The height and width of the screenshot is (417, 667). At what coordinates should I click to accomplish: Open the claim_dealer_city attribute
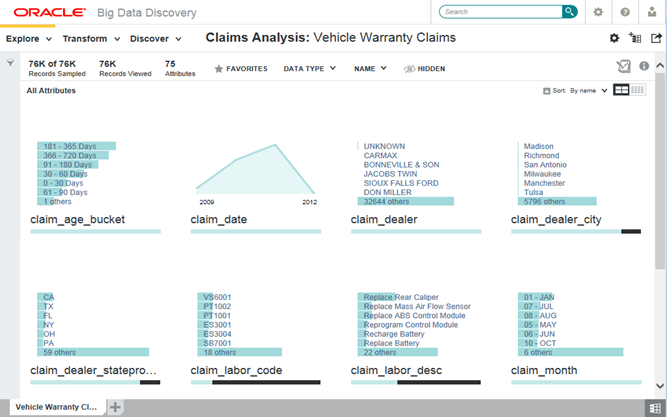[556, 220]
